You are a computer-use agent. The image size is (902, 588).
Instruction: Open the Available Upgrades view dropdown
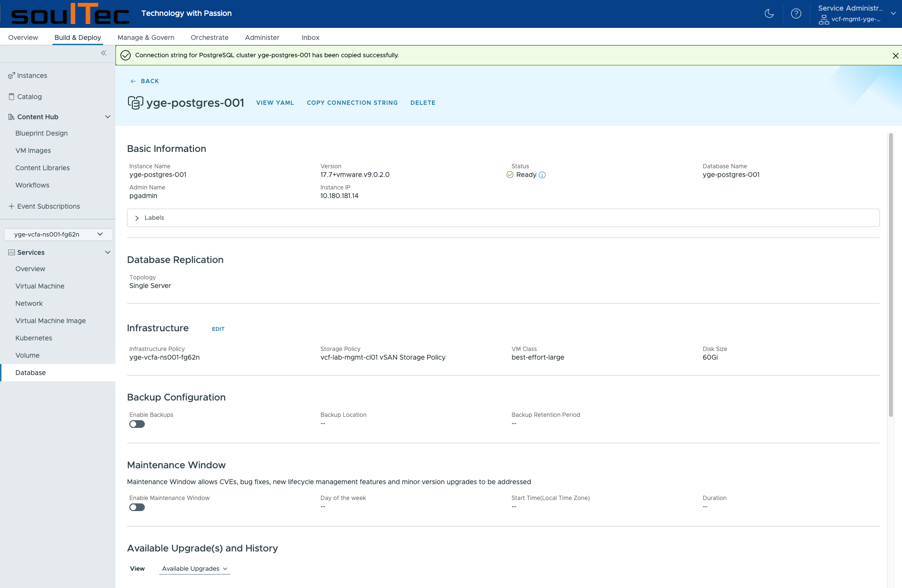[x=194, y=568]
